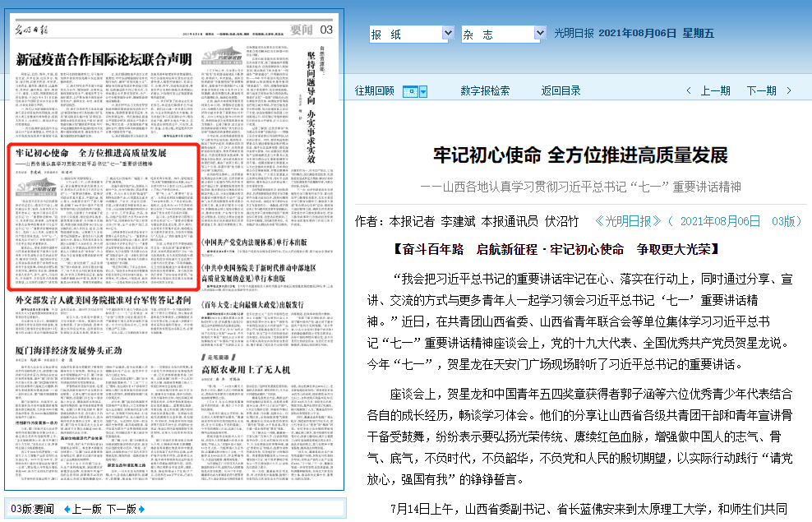This screenshot has width=812, height=522.
Task: Select the highlighted 牢记初心使命 article region
Action: (101, 218)
